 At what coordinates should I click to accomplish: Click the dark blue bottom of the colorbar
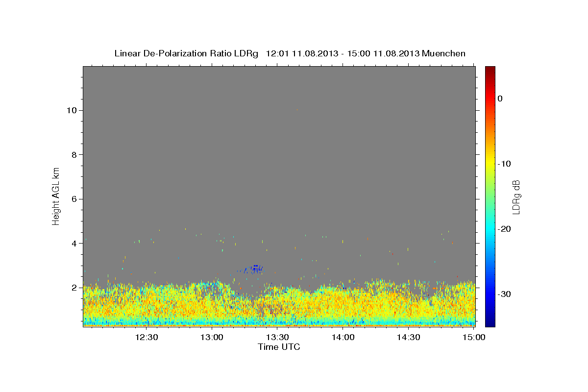(x=490, y=322)
